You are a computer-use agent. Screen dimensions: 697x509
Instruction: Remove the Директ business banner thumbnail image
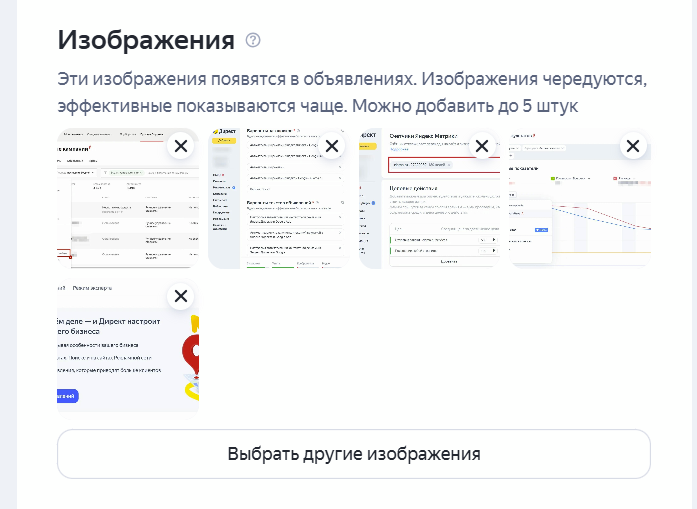point(181,296)
